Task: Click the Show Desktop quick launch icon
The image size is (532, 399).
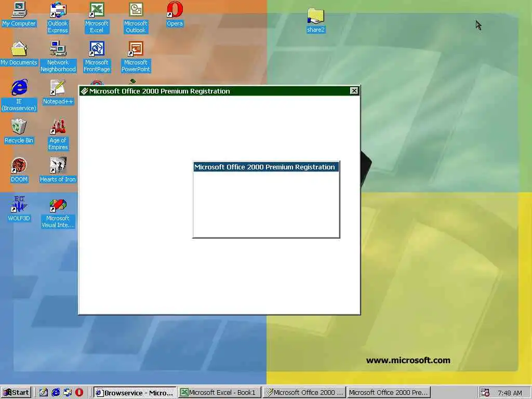Action: tap(44, 393)
